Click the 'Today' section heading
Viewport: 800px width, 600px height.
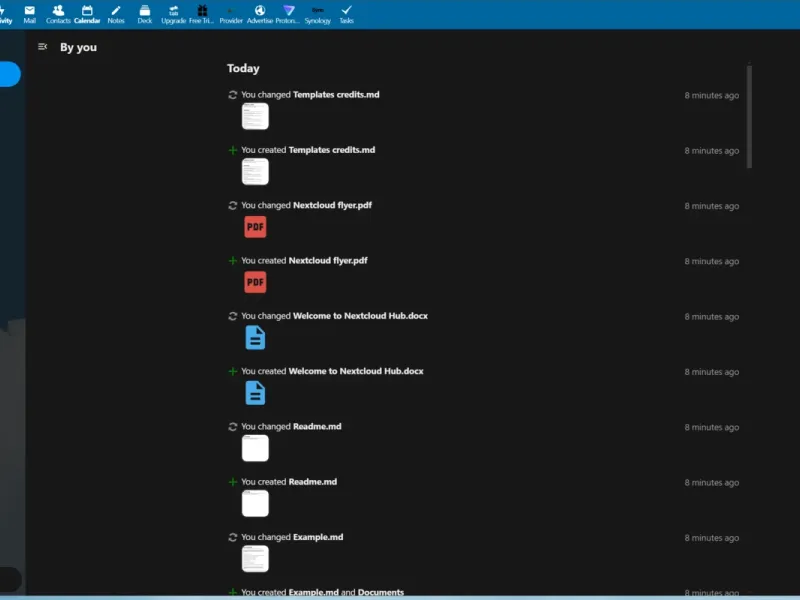[x=243, y=68]
